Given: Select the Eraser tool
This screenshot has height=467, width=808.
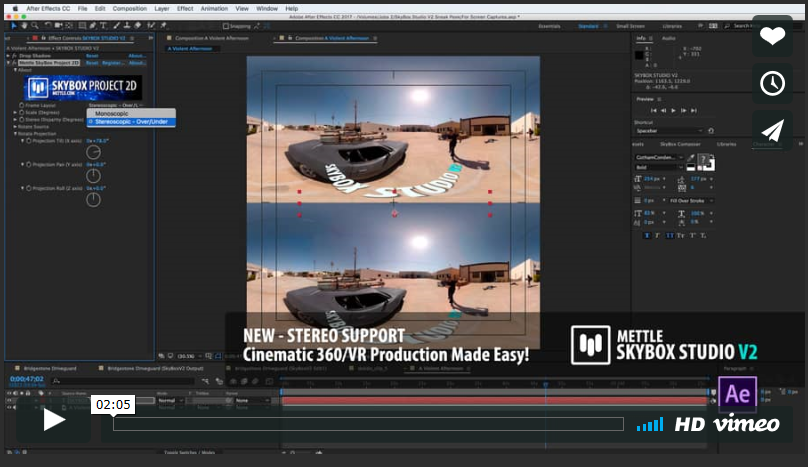Looking at the screenshot, I should [x=138, y=25].
